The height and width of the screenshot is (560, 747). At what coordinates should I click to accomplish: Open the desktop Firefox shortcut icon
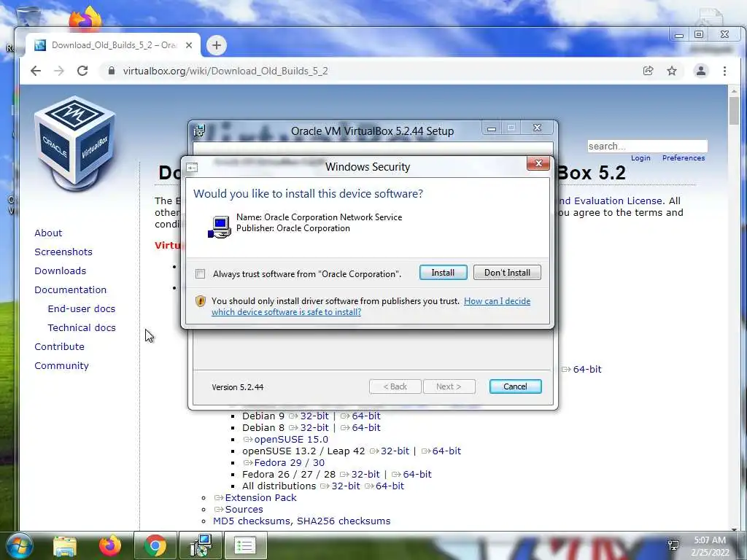(x=86, y=18)
